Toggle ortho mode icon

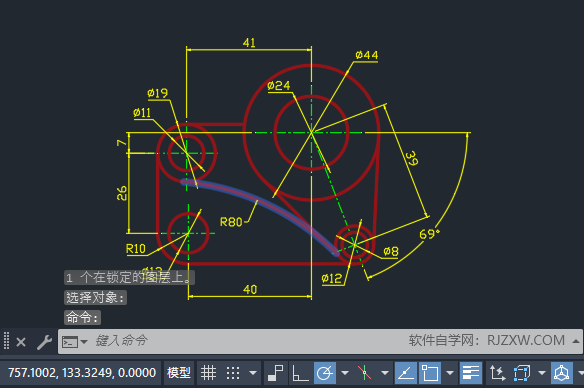point(300,373)
